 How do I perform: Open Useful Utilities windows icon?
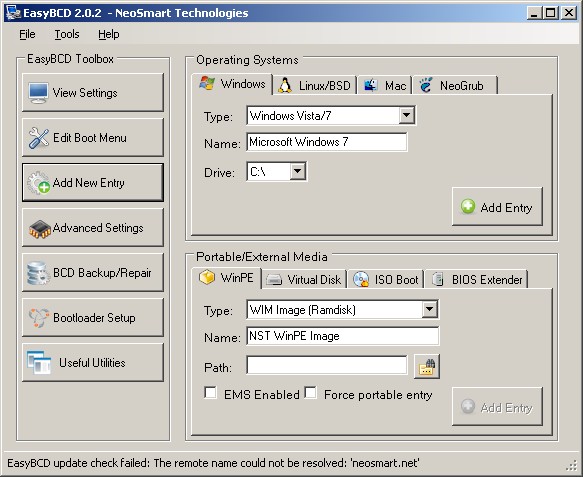pyautogui.click(x=39, y=363)
